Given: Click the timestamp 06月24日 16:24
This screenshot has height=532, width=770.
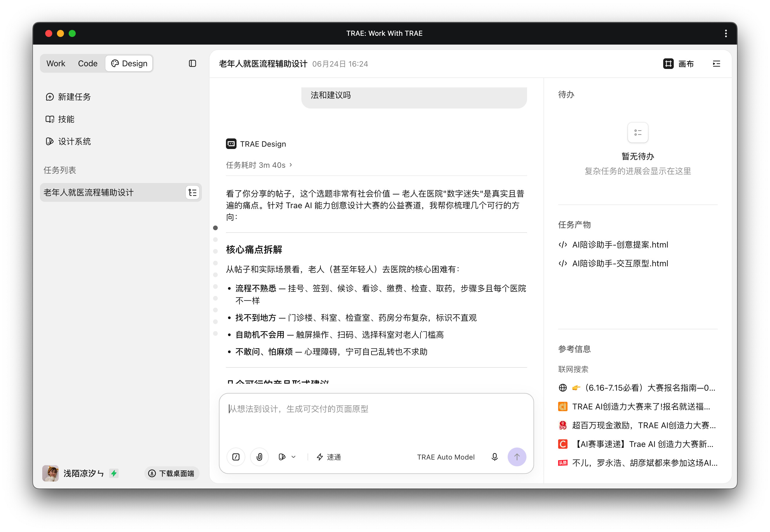Looking at the screenshot, I should coord(340,64).
